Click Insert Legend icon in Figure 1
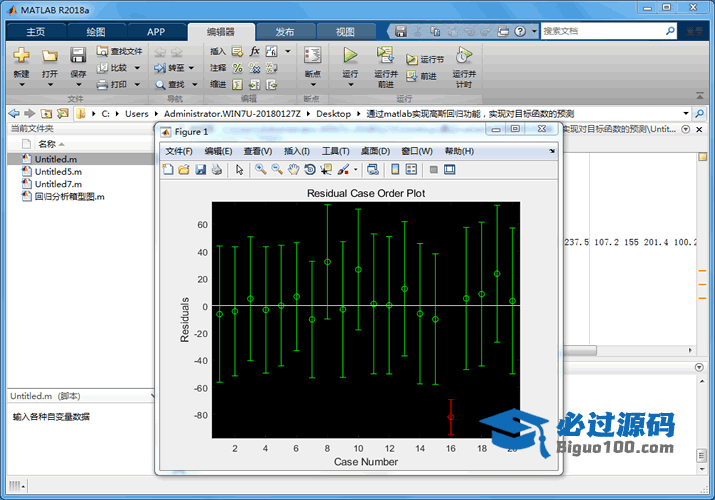Image resolution: width=715 pixels, height=500 pixels. coord(411,170)
